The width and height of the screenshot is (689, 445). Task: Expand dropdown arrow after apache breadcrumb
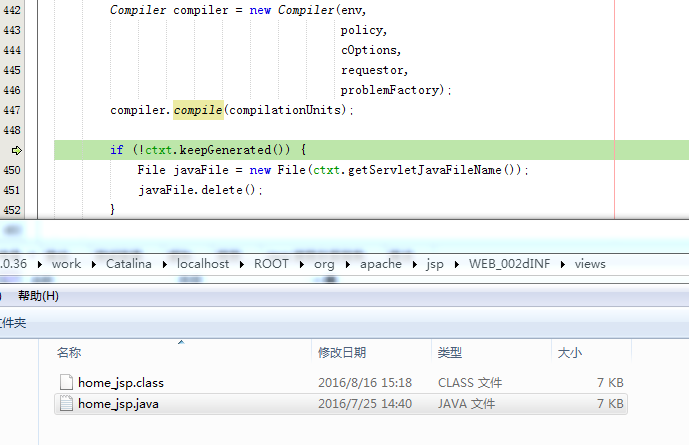pyautogui.click(x=414, y=264)
